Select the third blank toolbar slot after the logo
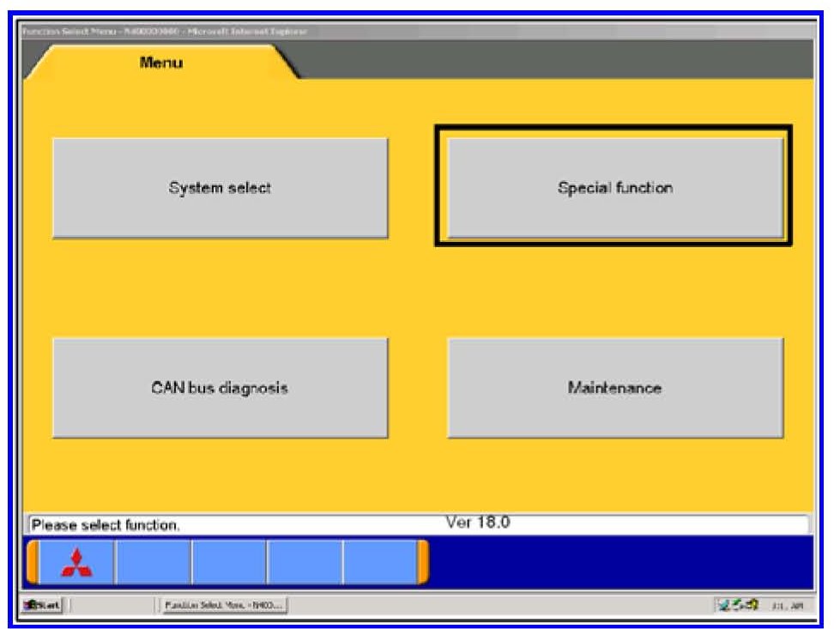This screenshot has height=629, width=840. click(305, 563)
